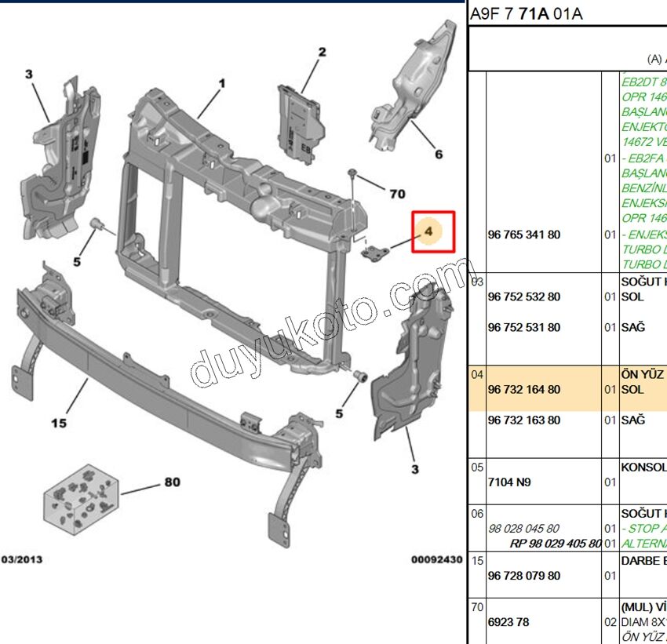Viewport: 667px width, 644px height.
Task: Select part number 96 752 532 80
Action: (x=524, y=297)
